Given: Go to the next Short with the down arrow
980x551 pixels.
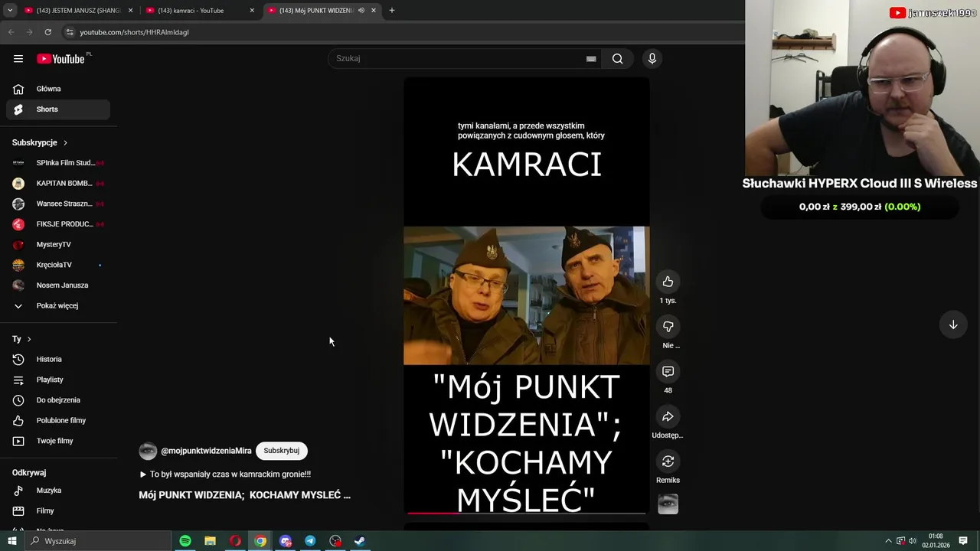Looking at the screenshot, I should click(953, 324).
